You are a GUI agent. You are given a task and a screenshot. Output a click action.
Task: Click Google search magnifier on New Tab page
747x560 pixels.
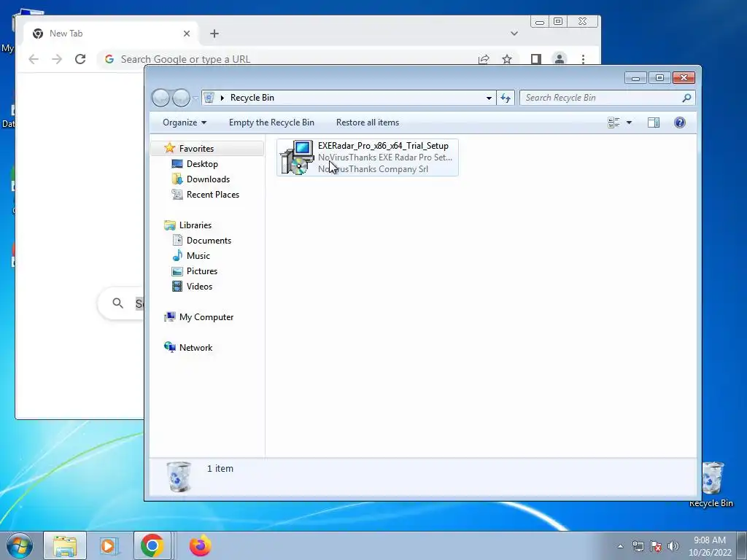pyautogui.click(x=117, y=303)
